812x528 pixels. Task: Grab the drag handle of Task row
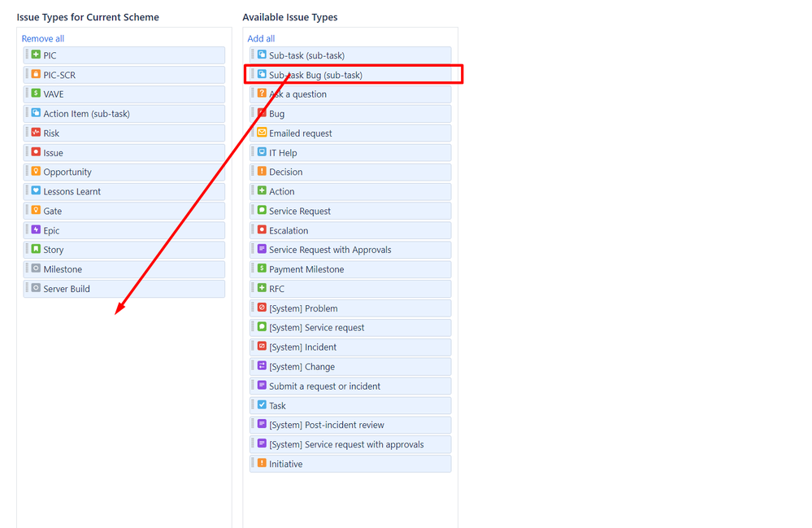coord(254,404)
